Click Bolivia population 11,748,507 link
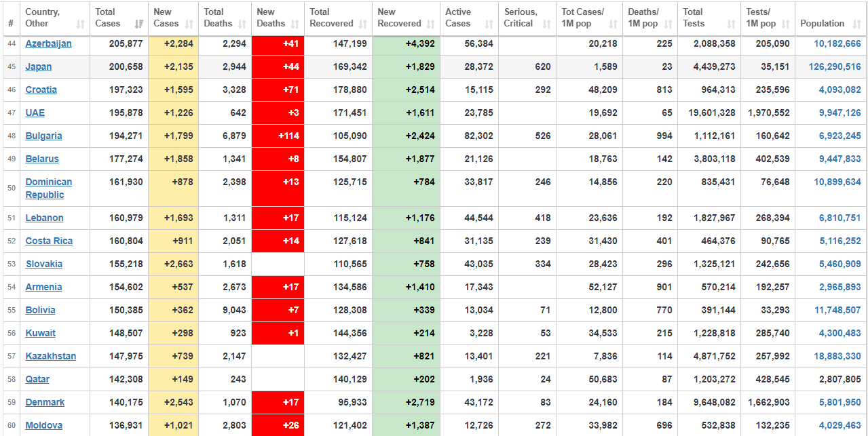The image size is (868, 436). pyautogui.click(x=837, y=310)
